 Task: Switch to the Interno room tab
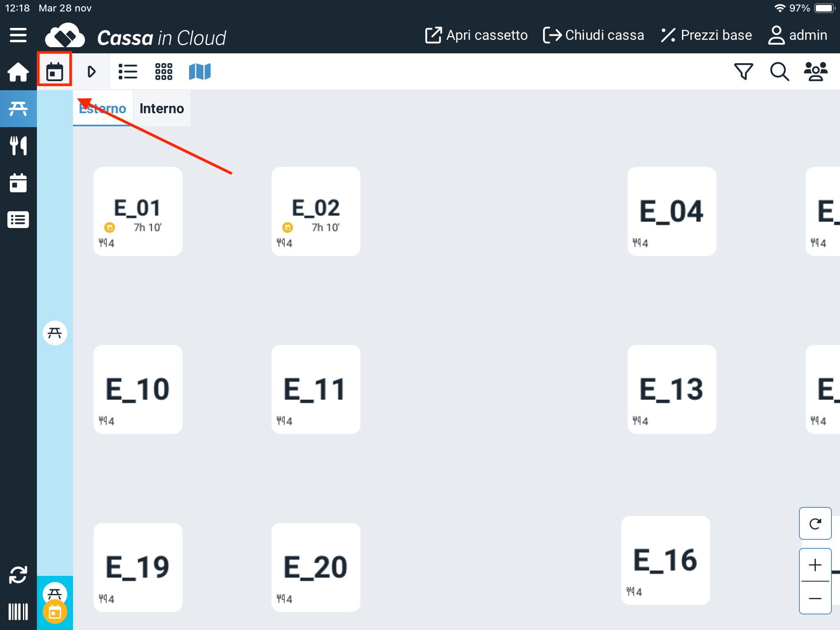click(x=162, y=109)
